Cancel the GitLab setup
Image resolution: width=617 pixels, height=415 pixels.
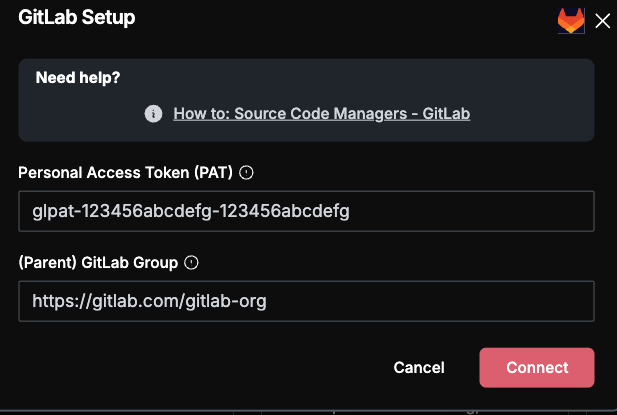click(x=419, y=367)
